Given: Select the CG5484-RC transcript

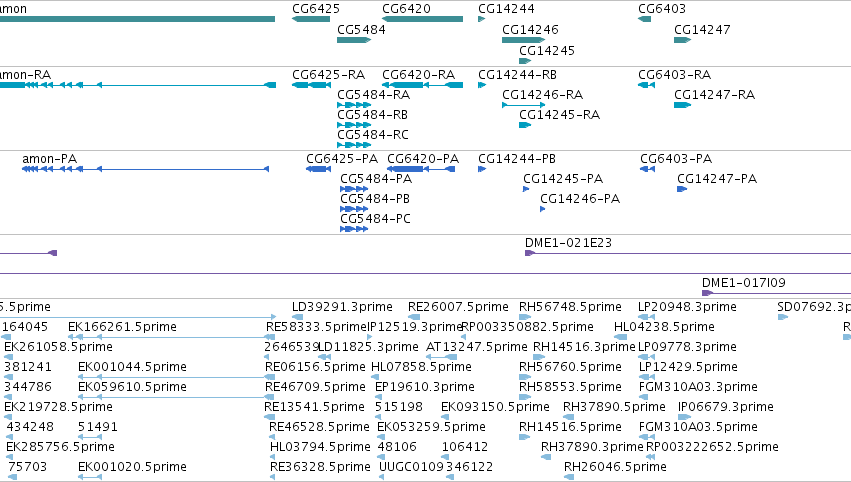Looking at the screenshot, I should click(354, 145).
